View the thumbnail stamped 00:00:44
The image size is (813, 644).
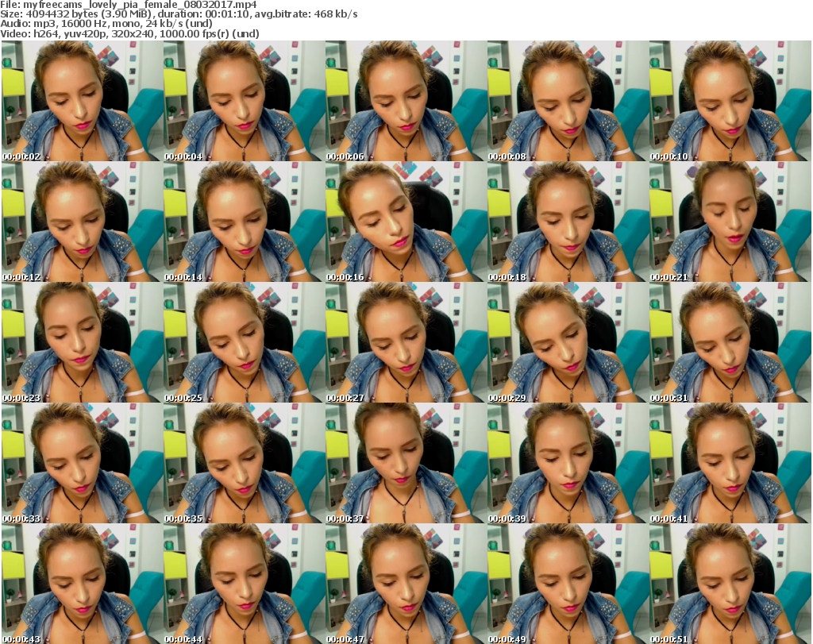pos(244,584)
